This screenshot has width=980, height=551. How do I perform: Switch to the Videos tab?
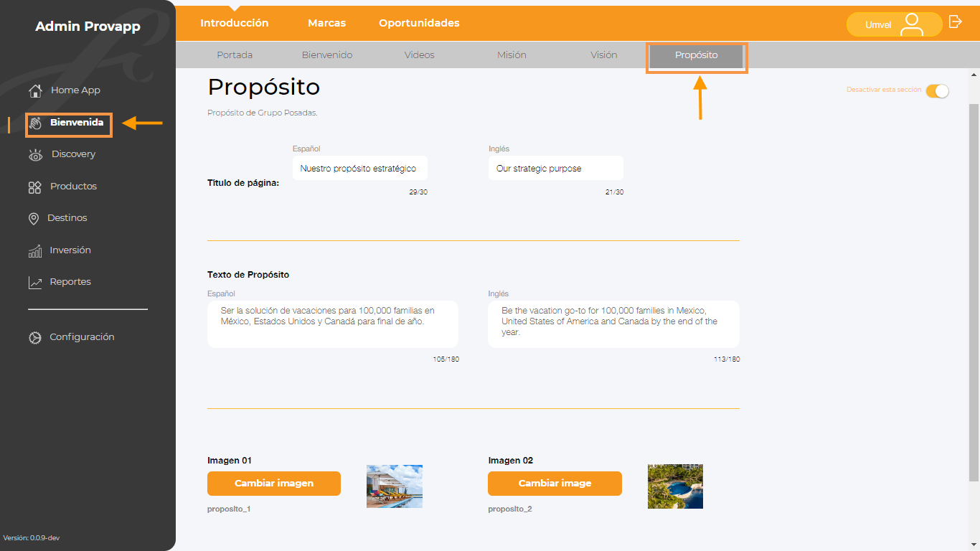(420, 55)
